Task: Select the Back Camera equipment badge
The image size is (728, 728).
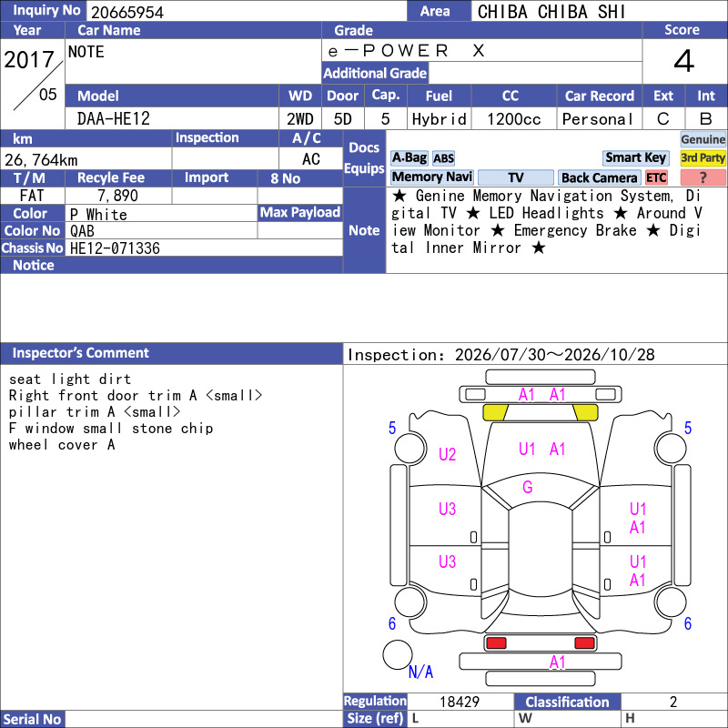Action: [599, 177]
